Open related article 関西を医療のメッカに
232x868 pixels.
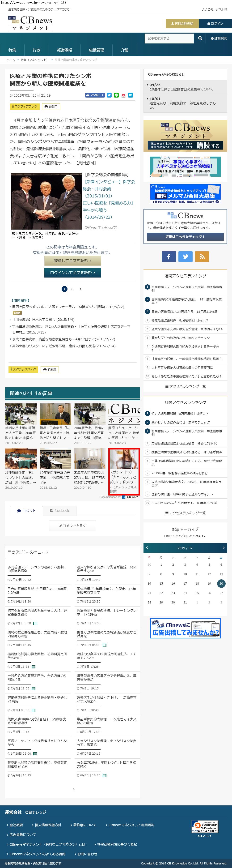[68, 307]
